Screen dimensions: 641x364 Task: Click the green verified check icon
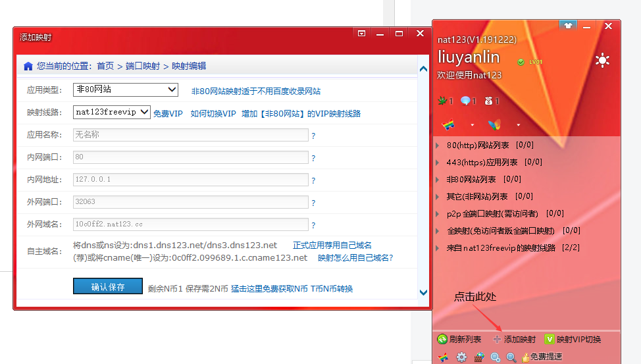521,62
